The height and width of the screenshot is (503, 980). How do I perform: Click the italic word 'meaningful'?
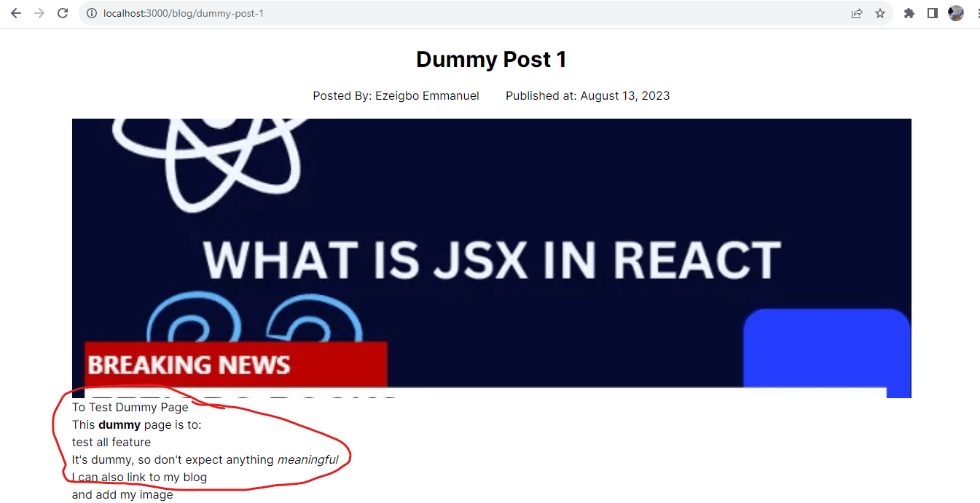click(308, 459)
